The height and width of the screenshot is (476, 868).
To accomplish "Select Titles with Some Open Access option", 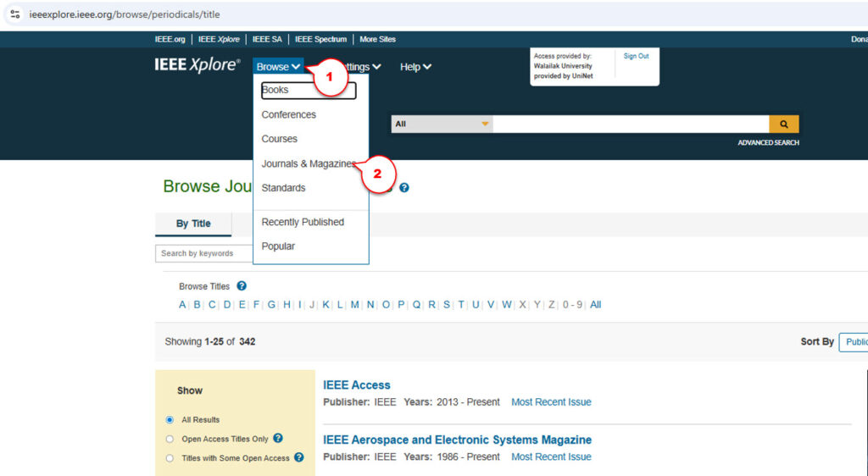I will pyautogui.click(x=170, y=458).
